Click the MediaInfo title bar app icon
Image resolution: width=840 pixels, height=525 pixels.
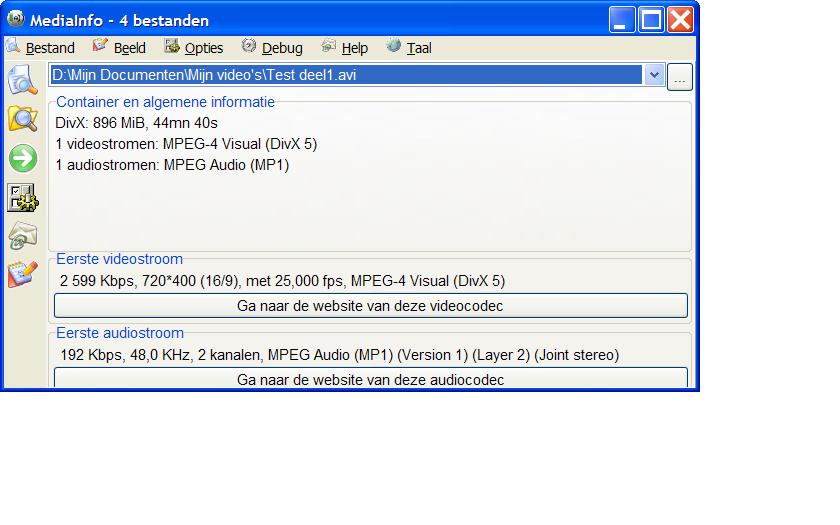point(16,19)
